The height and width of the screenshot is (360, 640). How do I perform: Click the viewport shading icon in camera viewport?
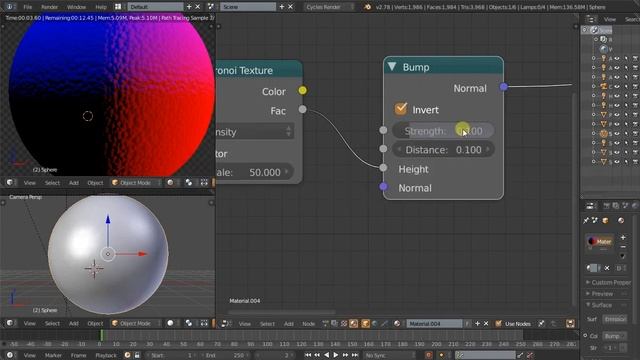tap(171, 323)
